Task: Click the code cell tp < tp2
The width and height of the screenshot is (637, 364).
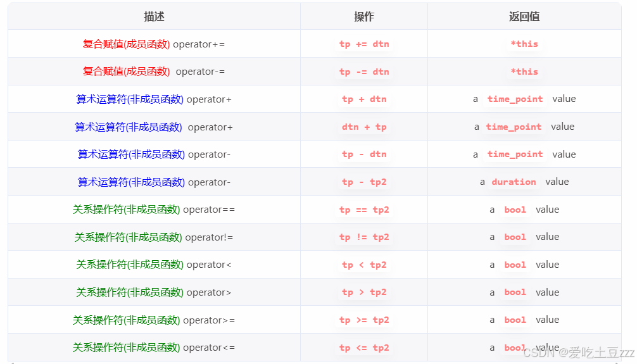Action: (364, 265)
